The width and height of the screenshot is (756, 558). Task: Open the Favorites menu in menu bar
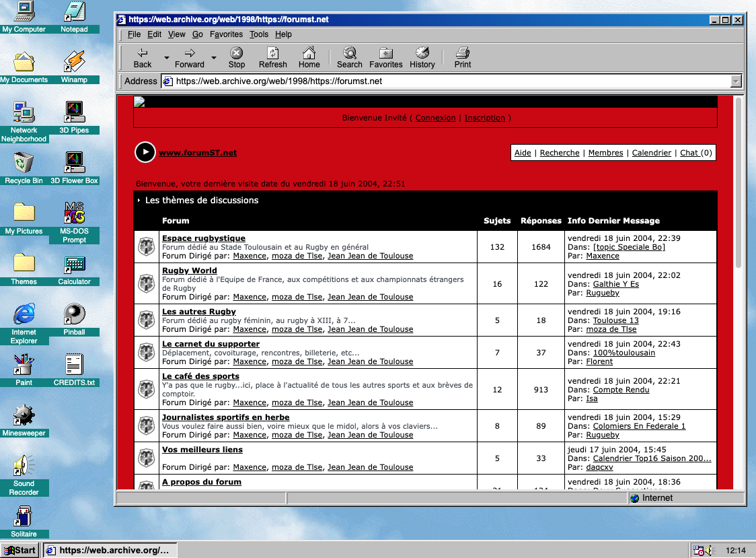pos(226,34)
